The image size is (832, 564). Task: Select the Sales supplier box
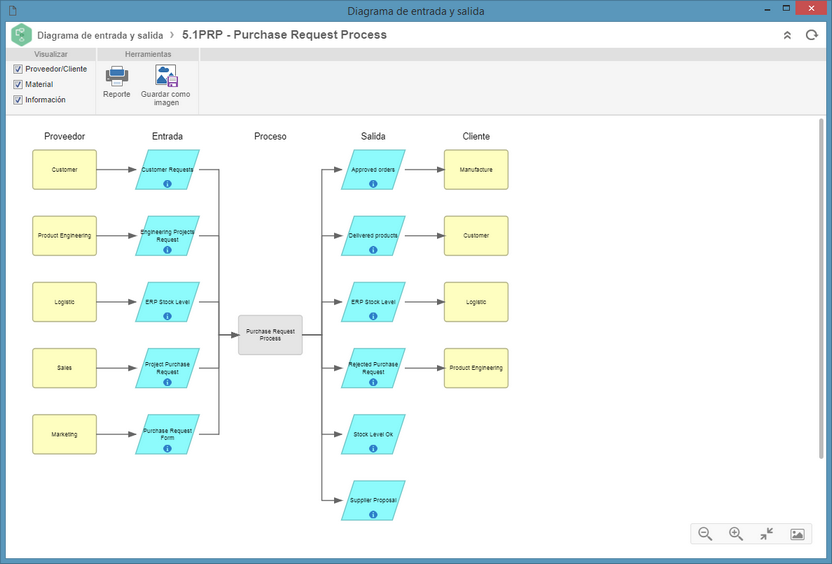(x=64, y=368)
